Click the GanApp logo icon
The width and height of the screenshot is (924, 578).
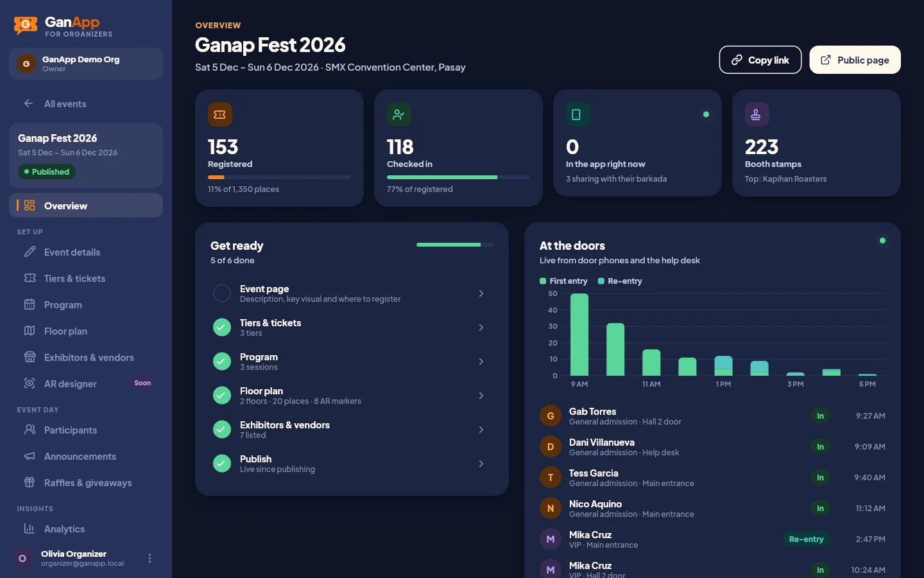click(26, 26)
